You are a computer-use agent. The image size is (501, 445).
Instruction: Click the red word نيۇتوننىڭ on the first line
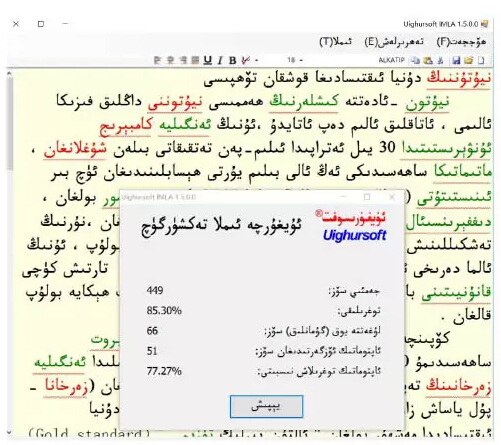click(x=459, y=78)
